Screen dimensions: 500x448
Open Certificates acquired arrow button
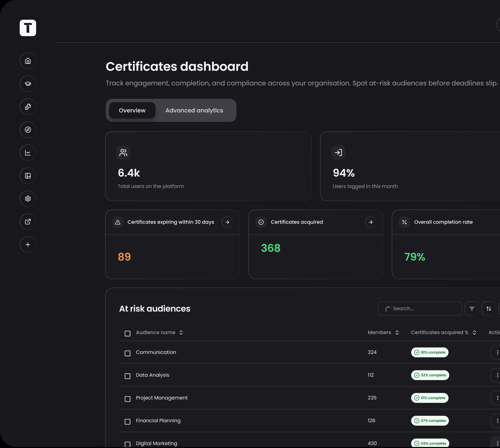tap(371, 222)
